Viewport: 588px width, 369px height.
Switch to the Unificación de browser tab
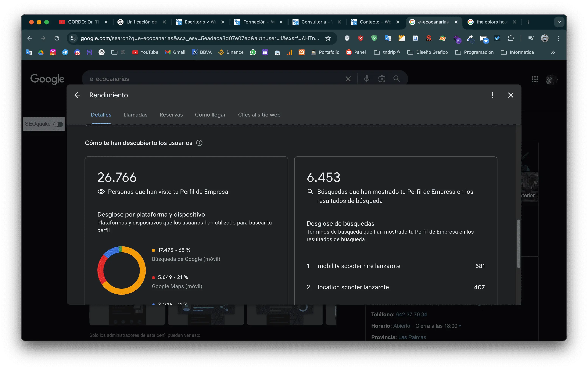tap(142, 22)
